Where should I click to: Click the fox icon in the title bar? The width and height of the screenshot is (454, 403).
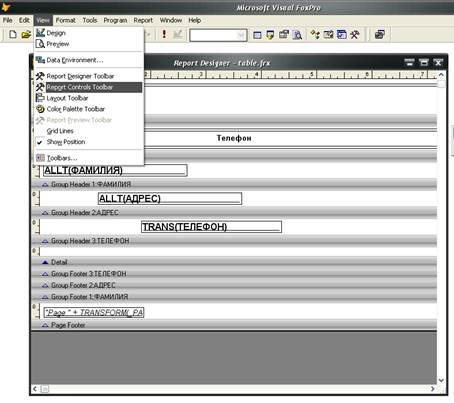point(6,7)
